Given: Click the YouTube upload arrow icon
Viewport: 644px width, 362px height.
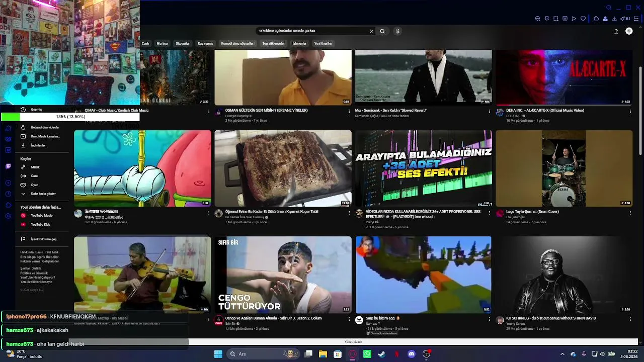Looking at the screenshot, I should (616, 31).
